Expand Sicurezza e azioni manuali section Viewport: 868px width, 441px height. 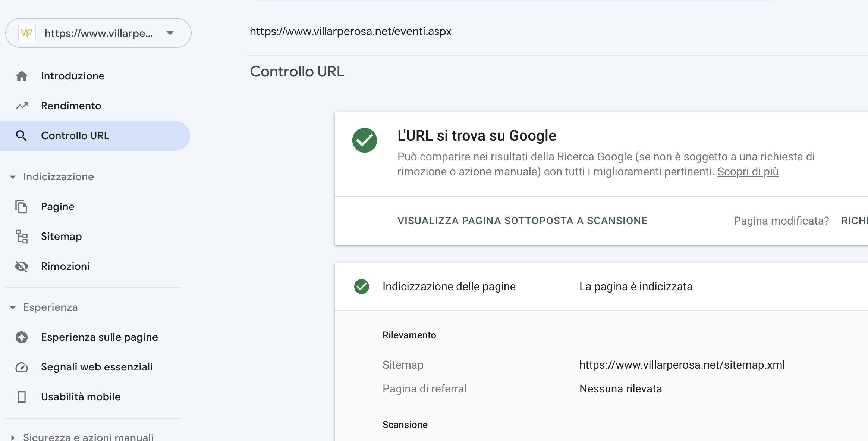(13, 437)
